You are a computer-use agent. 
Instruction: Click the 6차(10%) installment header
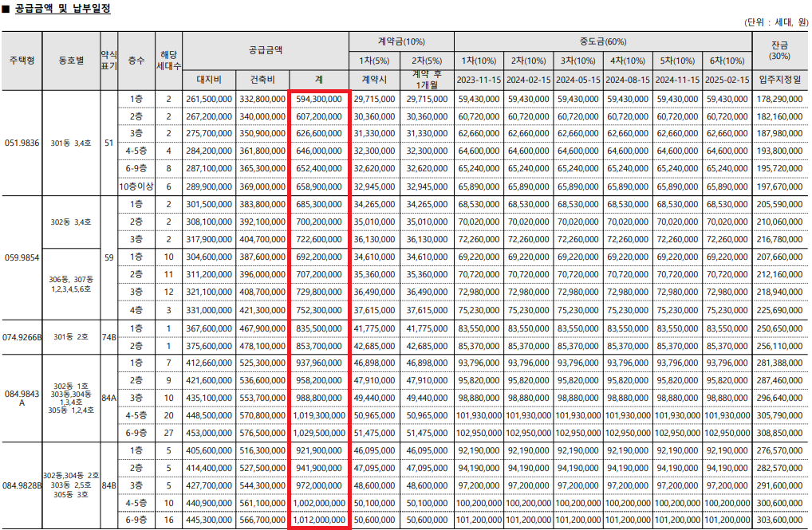tap(727, 61)
